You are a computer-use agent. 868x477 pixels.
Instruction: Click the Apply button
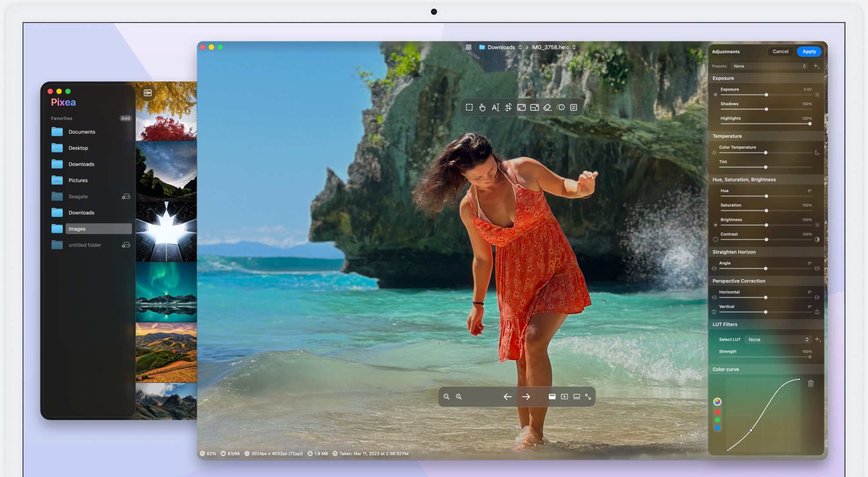point(809,52)
